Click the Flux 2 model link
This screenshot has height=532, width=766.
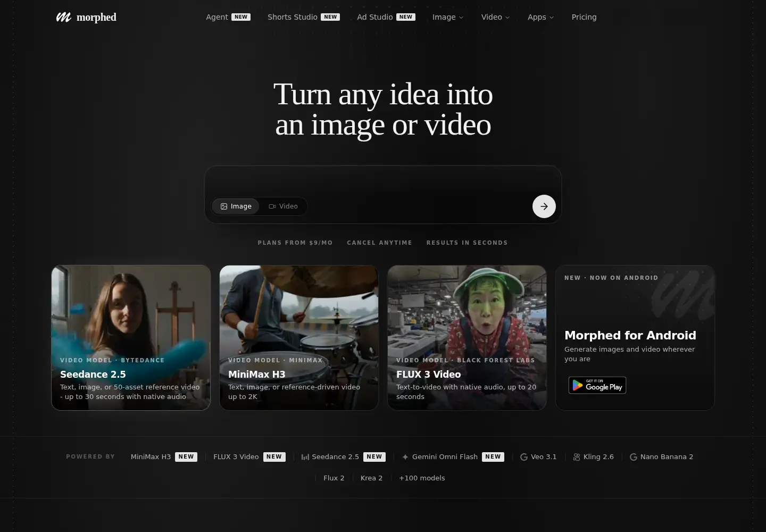point(334,478)
